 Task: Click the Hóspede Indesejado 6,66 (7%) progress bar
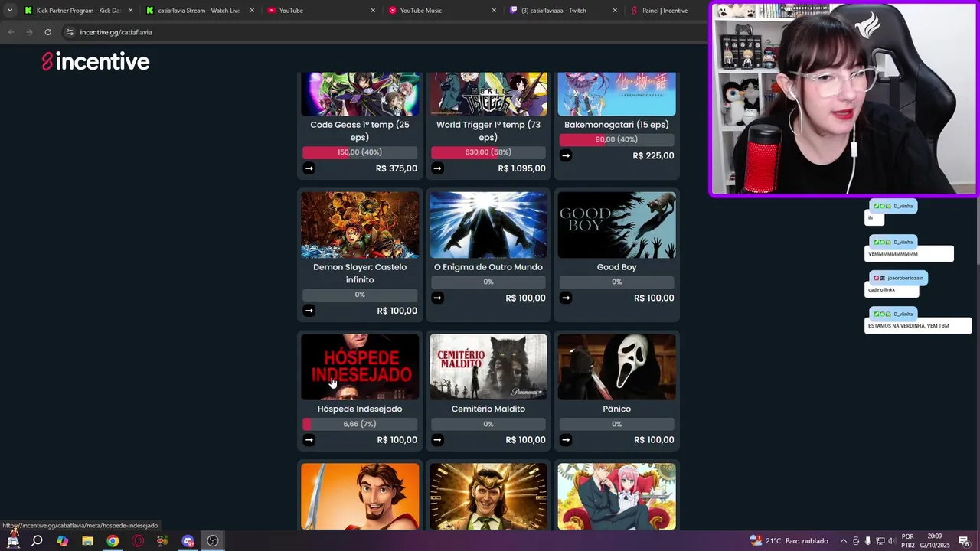pyautogui.click(x=360, y=424)
